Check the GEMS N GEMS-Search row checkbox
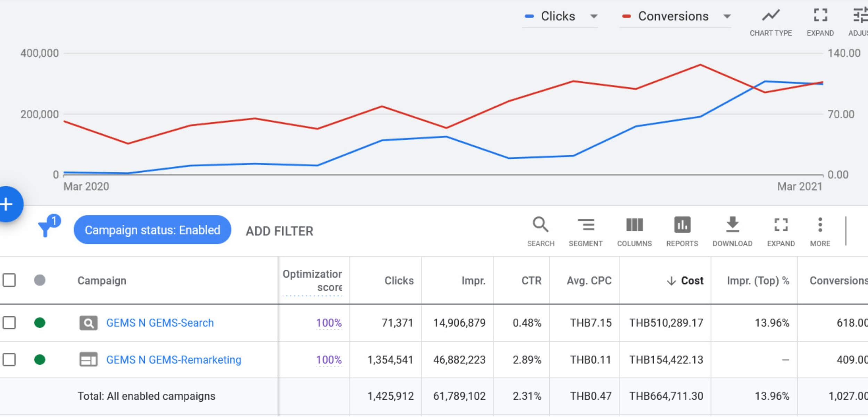Viewport: 868px width, 417px height. (9, 323)
